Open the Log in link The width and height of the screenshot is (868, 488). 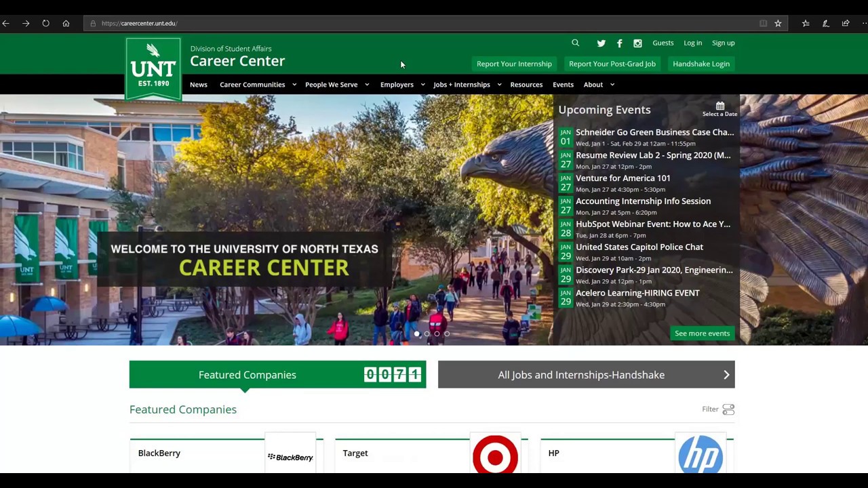click(x=692, y=43)
